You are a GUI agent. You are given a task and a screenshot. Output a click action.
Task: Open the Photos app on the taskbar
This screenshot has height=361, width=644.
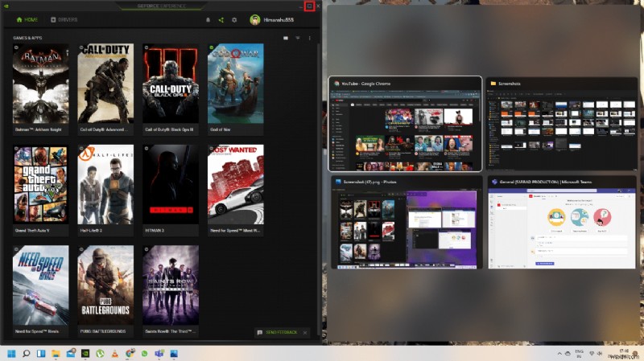tap(174, 353)
